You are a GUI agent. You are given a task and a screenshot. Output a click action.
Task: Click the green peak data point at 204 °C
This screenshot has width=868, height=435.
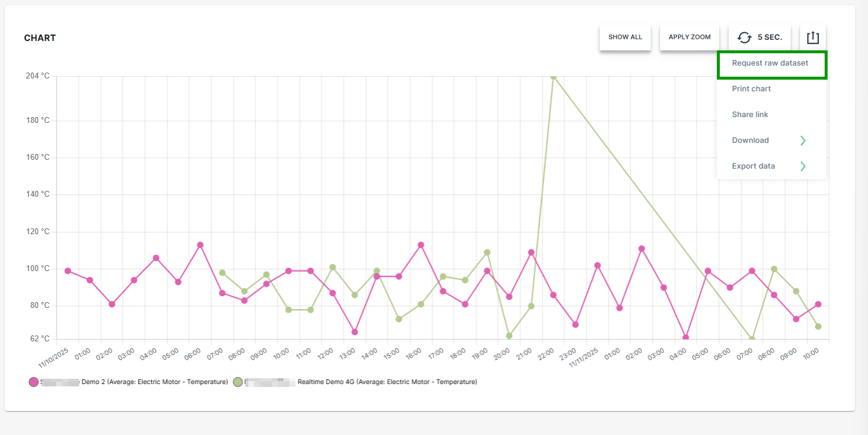pyautogui.click(x=553, y=76)
